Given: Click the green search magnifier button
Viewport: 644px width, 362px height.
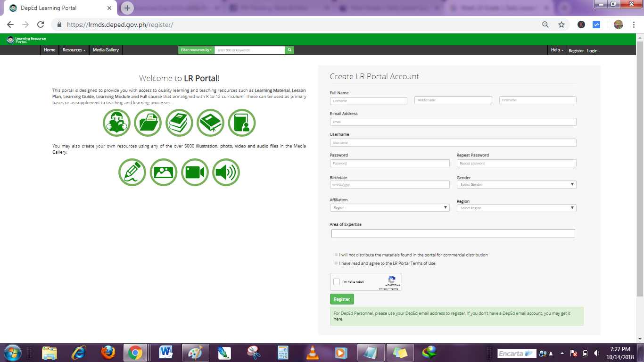Looking at the screenshot, I should tap(289, 49).
